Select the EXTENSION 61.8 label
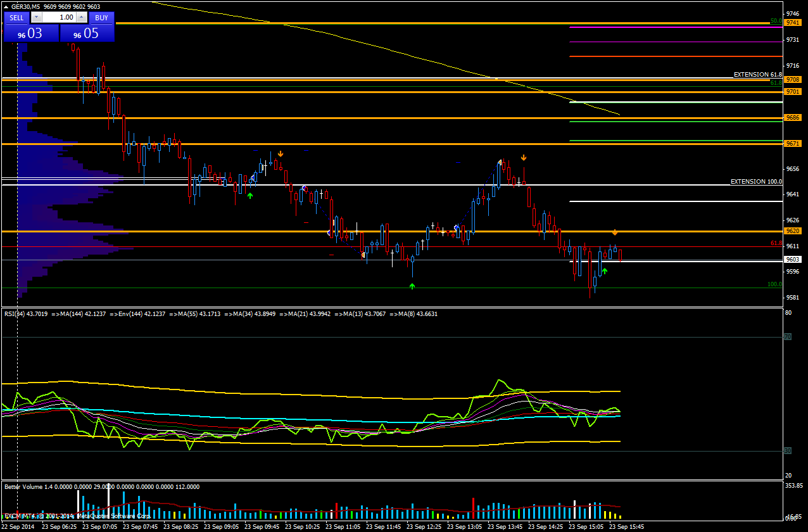 pyautogui.click(x=757, y=75)
